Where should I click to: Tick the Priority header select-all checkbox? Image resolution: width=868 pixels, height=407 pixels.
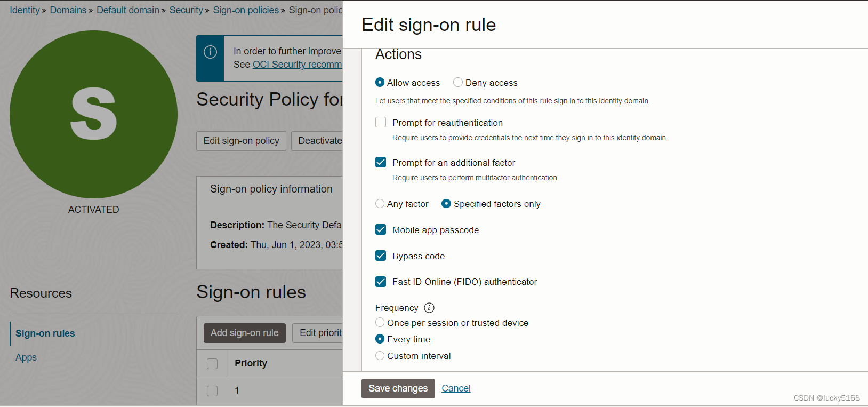(212, 363)
